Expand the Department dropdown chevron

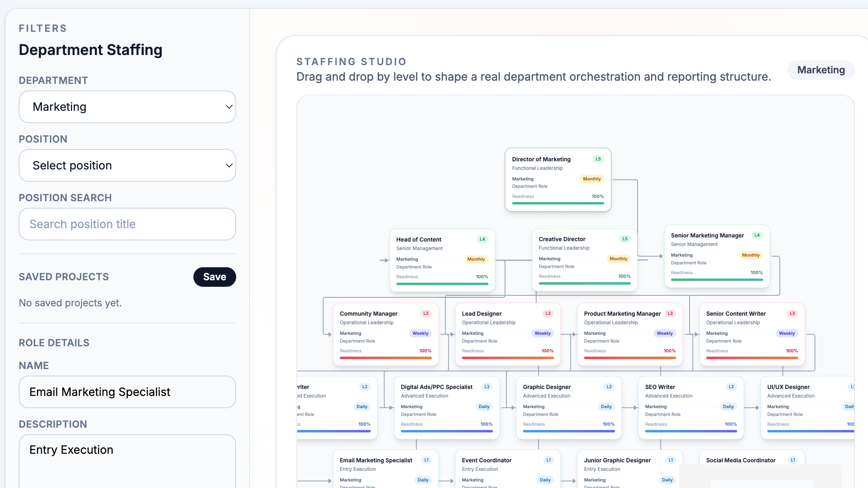228,107
